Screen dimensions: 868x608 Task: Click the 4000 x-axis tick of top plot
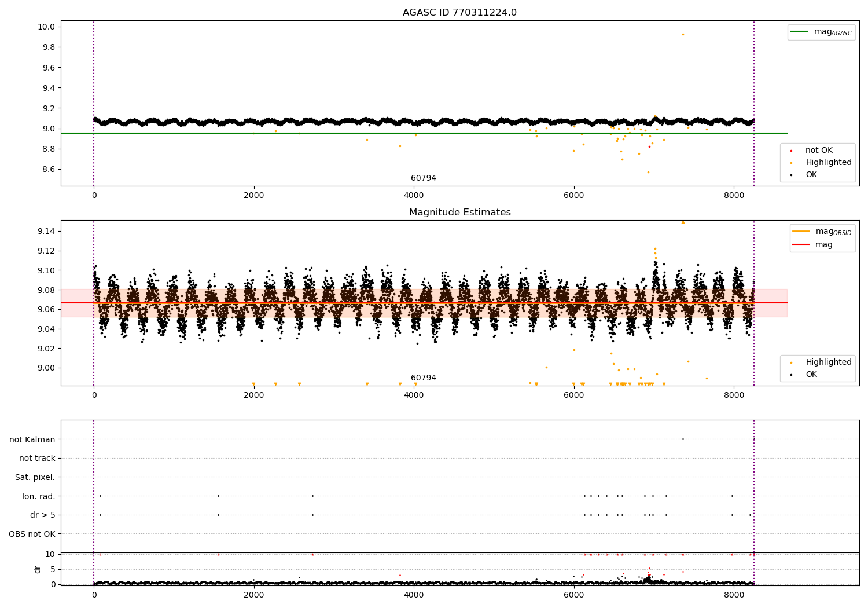point(414,196)
